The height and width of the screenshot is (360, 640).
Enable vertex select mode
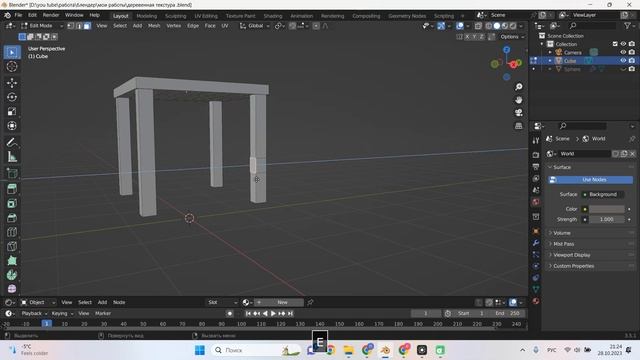(71, 26)
